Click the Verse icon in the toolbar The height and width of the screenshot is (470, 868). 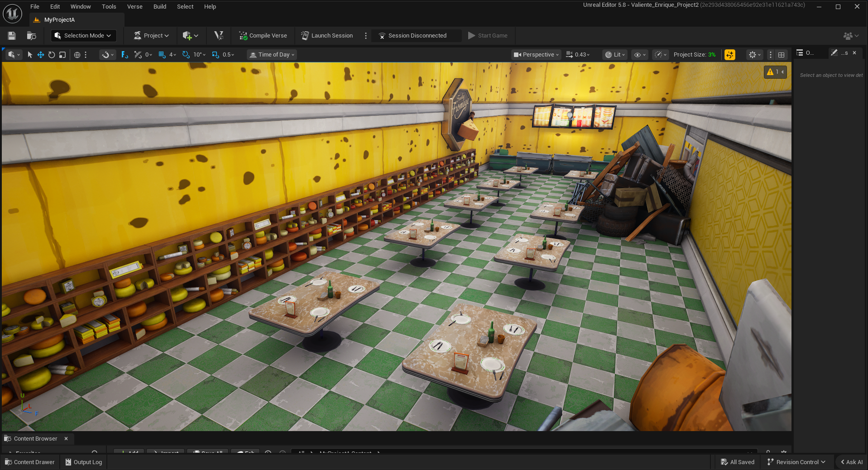tap(219, 36)
